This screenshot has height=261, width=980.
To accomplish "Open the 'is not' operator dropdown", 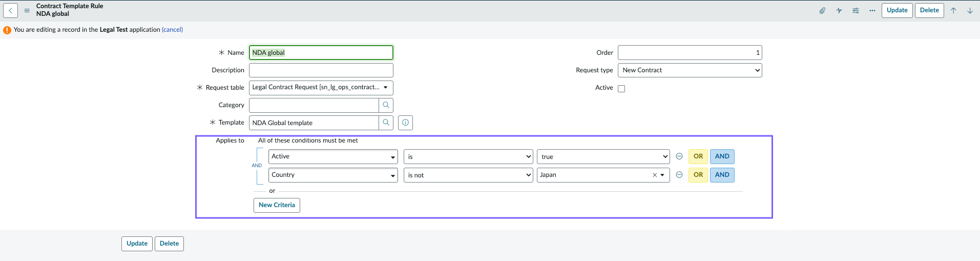I will pyautogui.click(x=468, y=175).
